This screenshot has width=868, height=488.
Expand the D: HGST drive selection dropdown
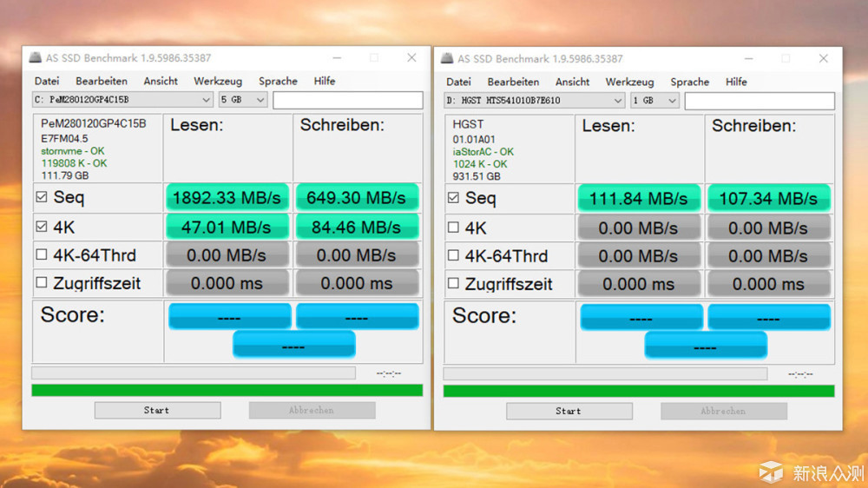coord(535,101)
